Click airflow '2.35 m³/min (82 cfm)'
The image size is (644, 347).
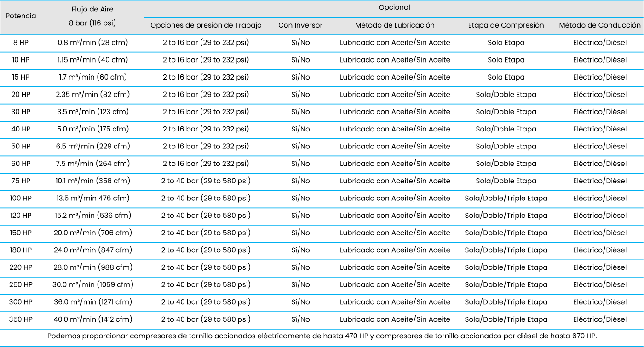click(93, 95)
